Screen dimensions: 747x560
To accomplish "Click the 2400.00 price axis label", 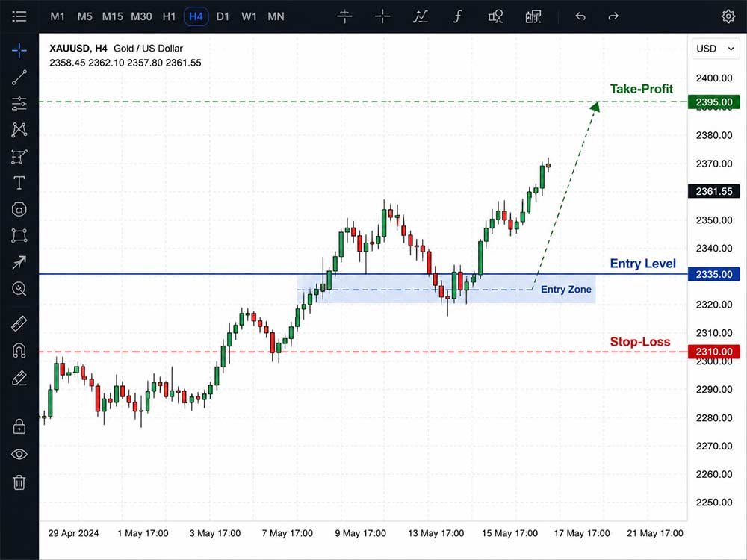I will (713, 78).
